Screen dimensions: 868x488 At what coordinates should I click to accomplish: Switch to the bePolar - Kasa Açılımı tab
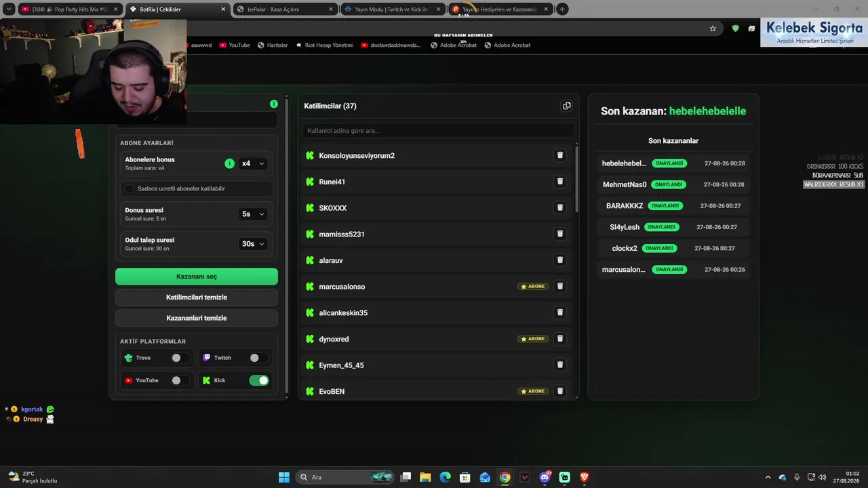click(x=285, y=9)
